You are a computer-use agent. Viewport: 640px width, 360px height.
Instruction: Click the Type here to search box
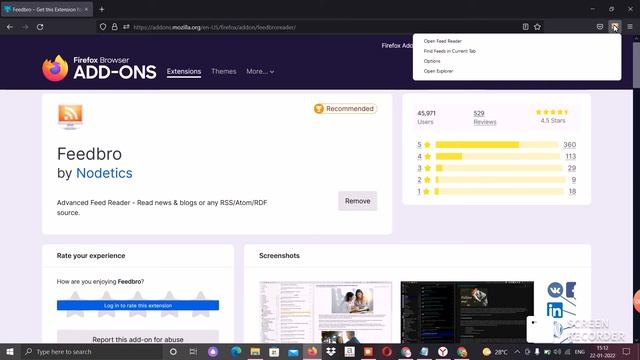pyautogui.click(x=91, y=351)
